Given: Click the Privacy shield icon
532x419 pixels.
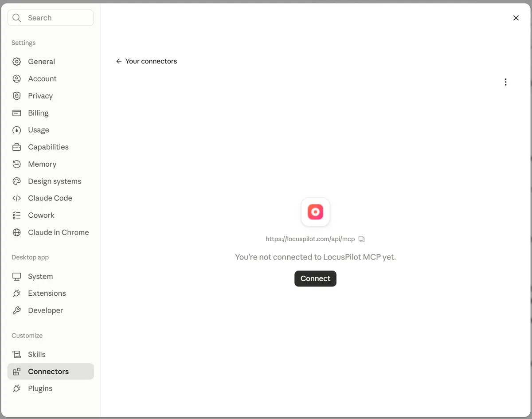Looking at the screenshot, I should tap(17, 96).
